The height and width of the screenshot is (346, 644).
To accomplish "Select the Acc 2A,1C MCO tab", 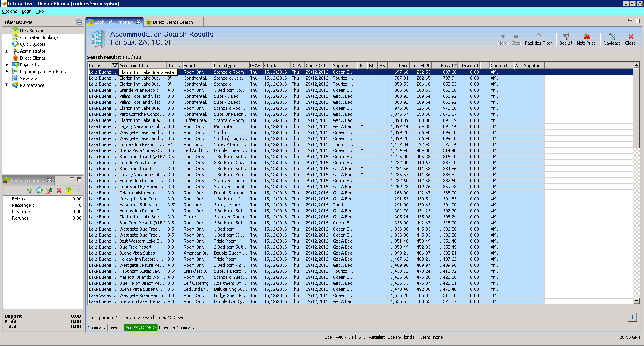I will (140, 327).
